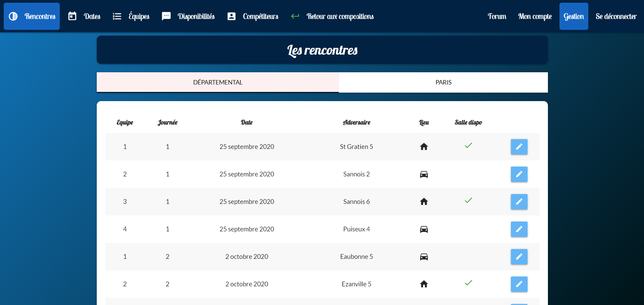Open the Rencontres nav item
644x305 pixels.
pos(32,16)
